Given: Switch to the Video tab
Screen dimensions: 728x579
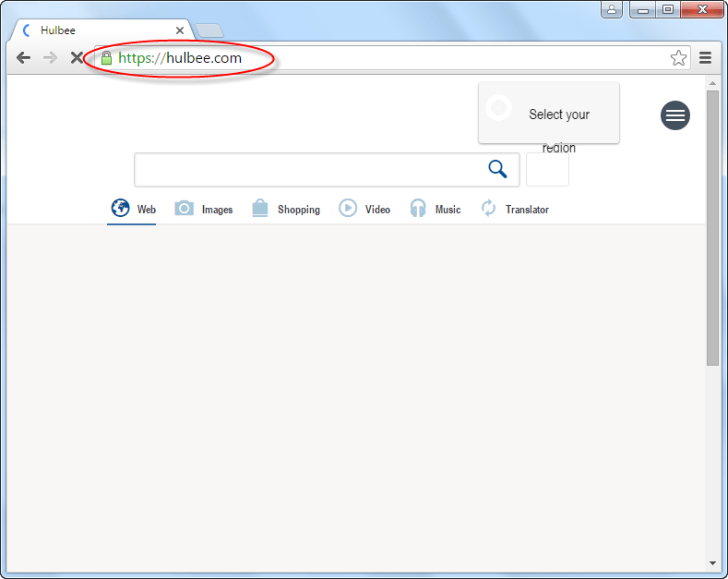Looking at the screenshot, I should point(365,210).
